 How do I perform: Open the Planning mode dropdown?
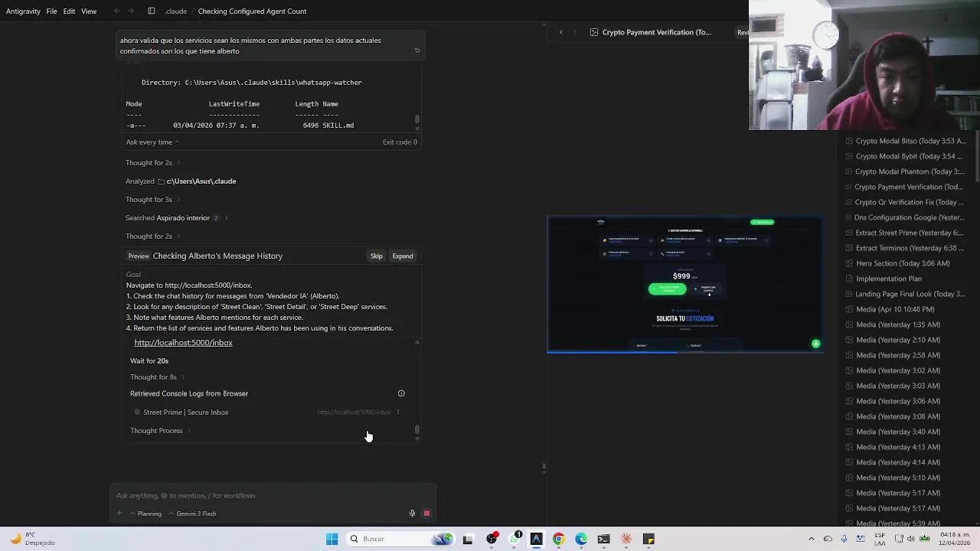145,514
